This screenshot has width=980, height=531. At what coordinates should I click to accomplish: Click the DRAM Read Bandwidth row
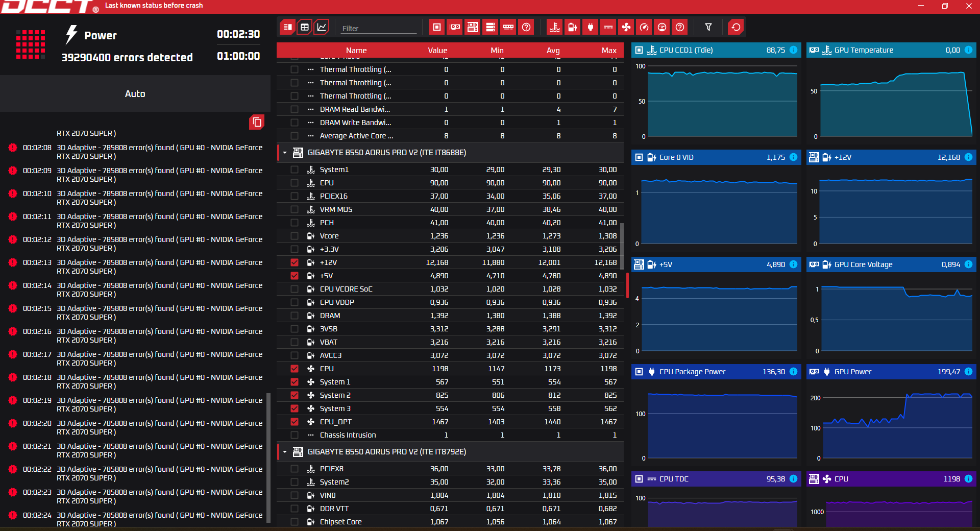[450, 109]
